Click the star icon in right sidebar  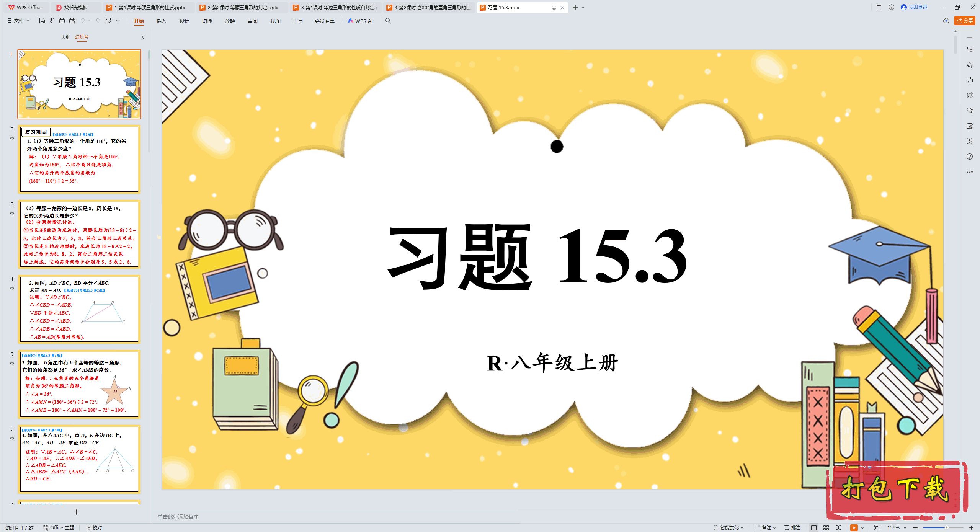click(970, 65)
